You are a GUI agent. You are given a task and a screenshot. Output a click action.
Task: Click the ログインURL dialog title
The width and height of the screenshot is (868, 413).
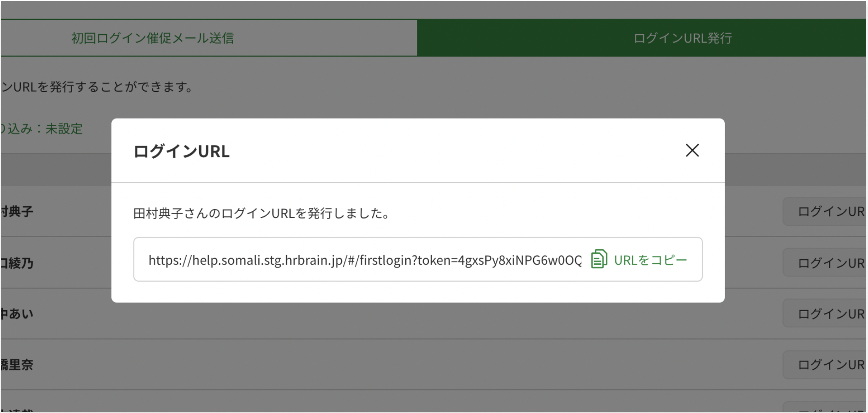click(181, 151)
